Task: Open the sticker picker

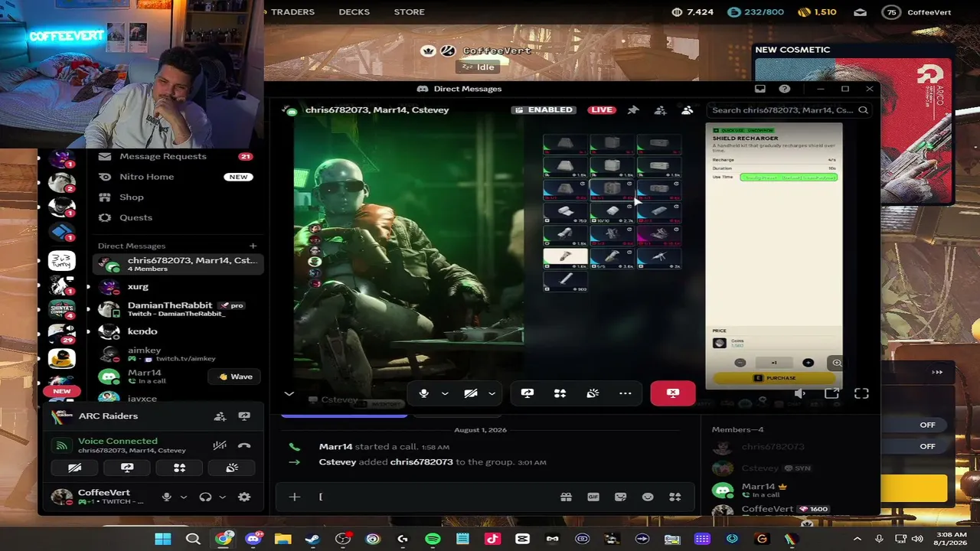Action: coord(620,497)
